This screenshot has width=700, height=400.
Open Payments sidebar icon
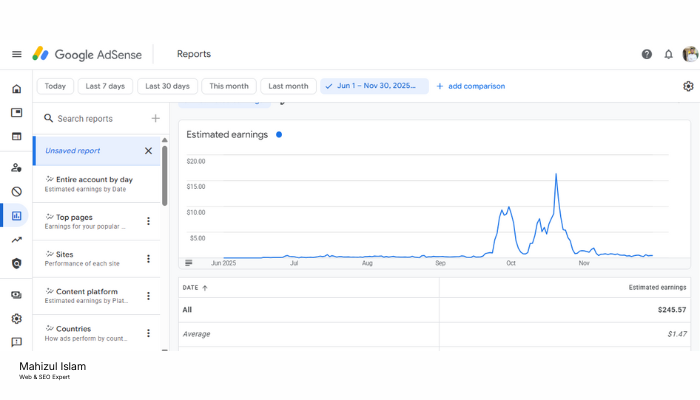tap(17, 295)
